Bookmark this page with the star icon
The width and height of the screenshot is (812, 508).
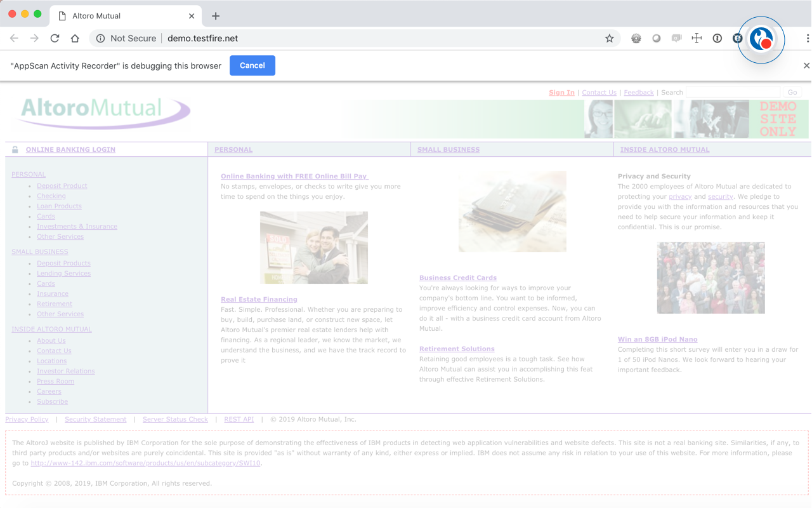pos(610,38)
